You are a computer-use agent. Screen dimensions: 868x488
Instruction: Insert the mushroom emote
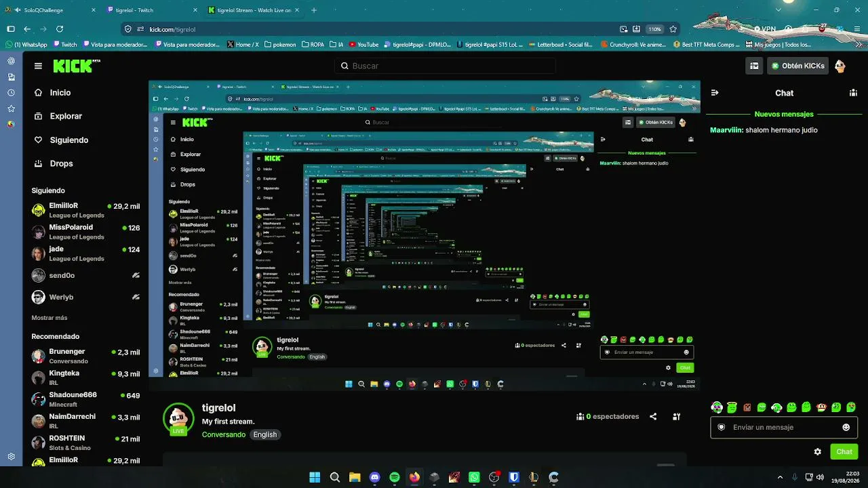pyautogui.click(x=821, y=407)
